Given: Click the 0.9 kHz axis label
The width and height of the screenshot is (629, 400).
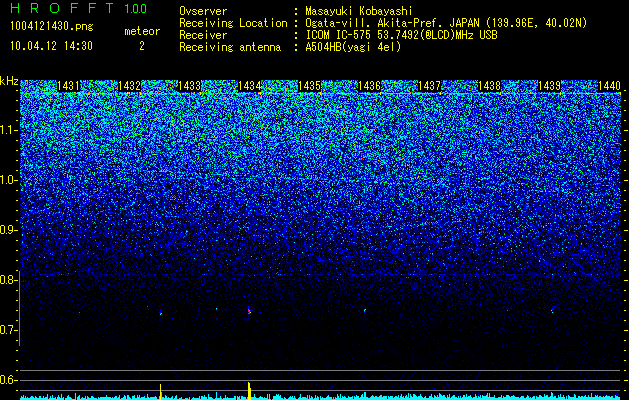Looking at the screenshot, I should click(9, 230).
